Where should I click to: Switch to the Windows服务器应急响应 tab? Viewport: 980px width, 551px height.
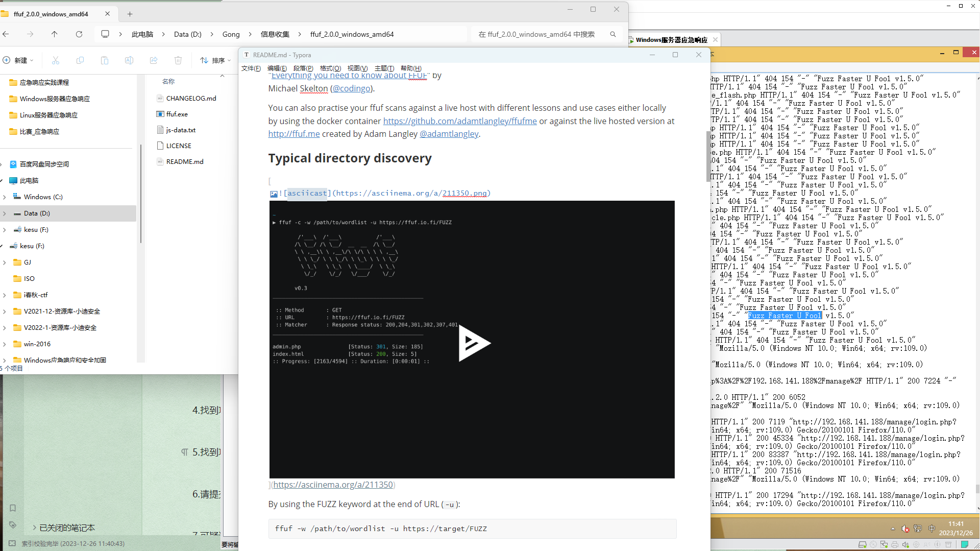tap(671, 40)
